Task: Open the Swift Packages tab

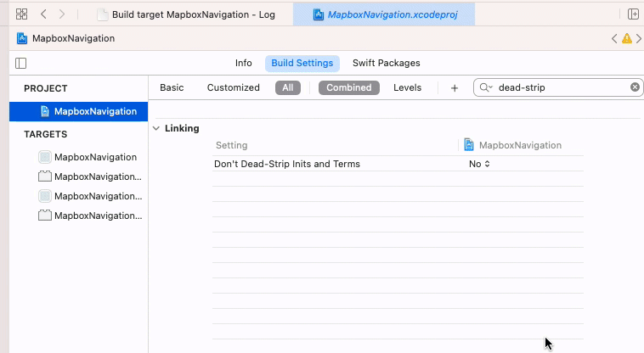Action: [387, 63]
